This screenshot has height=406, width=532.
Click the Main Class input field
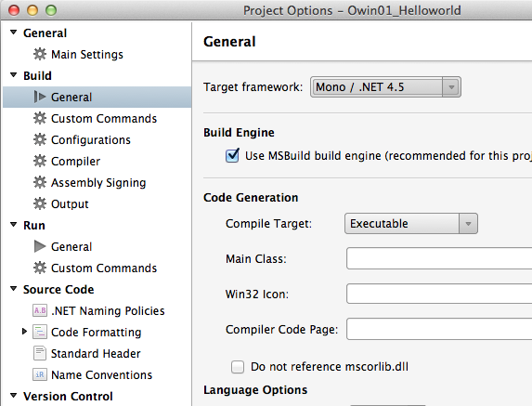[439, 258]
